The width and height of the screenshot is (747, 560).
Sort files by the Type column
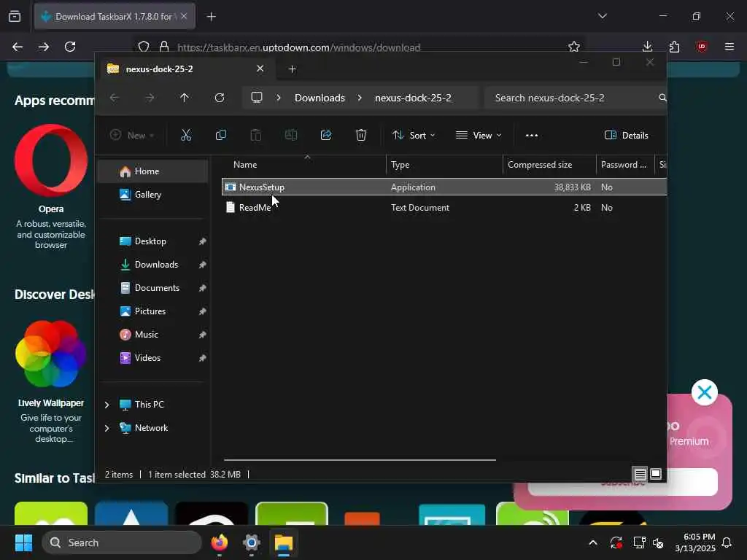[x=444, y=165]
